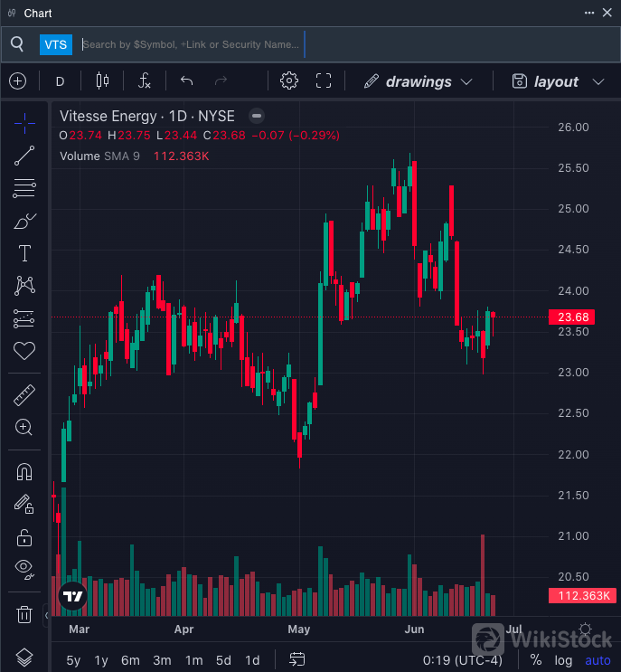Toggle hide all drawings eye icon

pyautogui.click(x=24, y=569)
